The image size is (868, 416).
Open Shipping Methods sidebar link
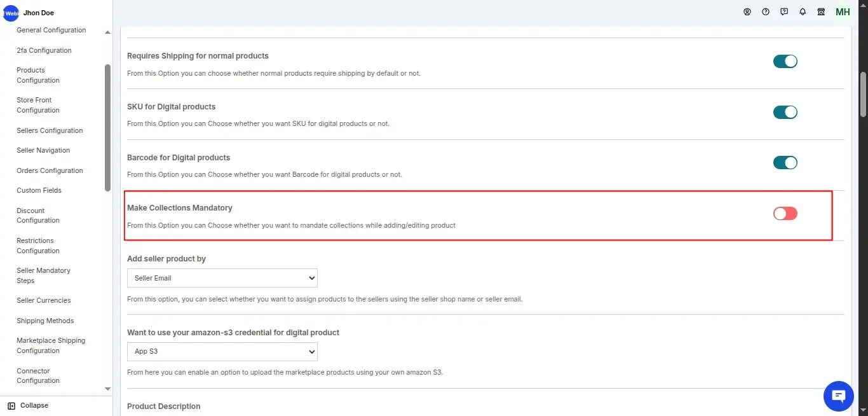point(45,321)
